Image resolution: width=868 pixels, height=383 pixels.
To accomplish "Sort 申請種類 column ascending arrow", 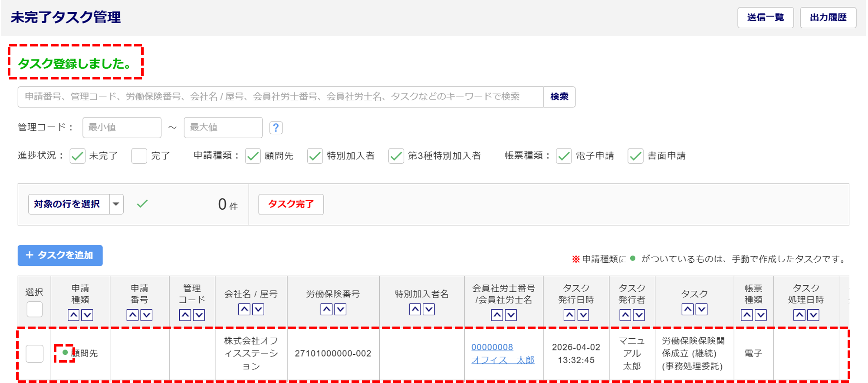I will (74, 315).
